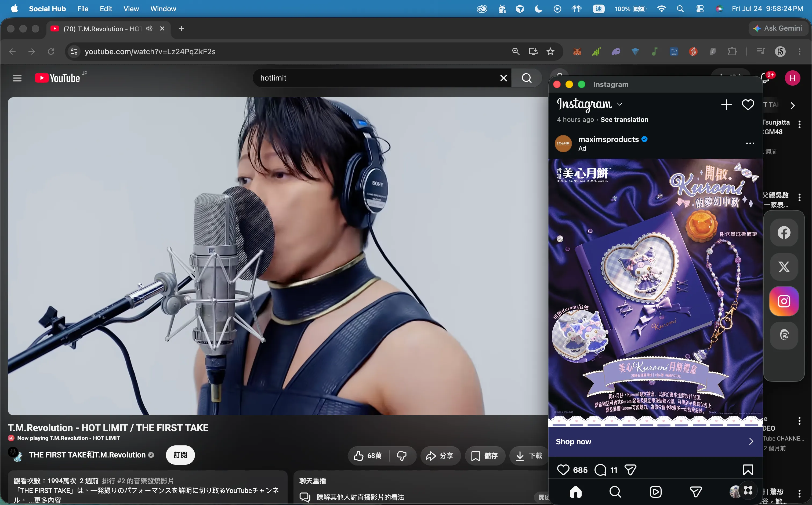Go to Instagram Home tab
This screenshot has width=812, height=505.
[x=575, y=492]
